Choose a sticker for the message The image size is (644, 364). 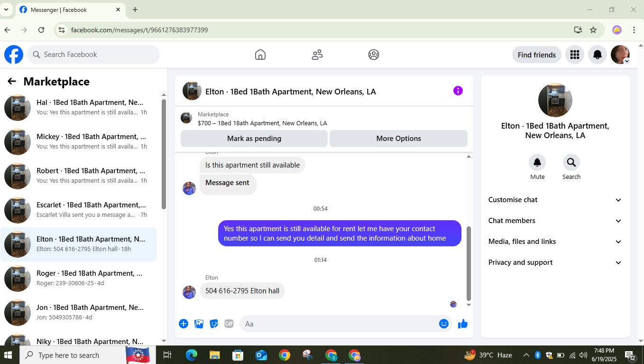pos(214,324)
